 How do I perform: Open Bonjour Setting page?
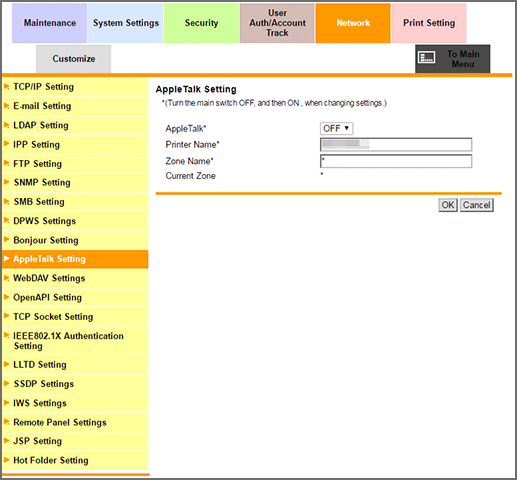point(75,240)
